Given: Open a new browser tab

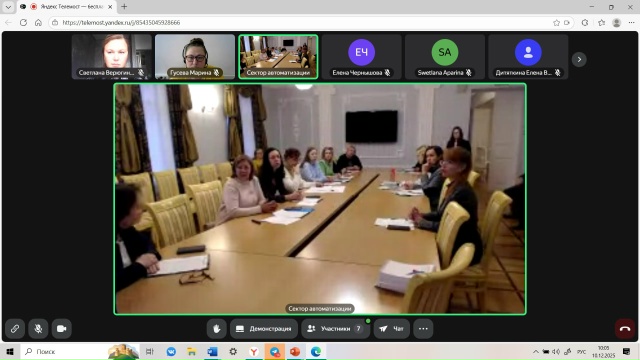Looking at the screenshot, I should click(124, 7).
